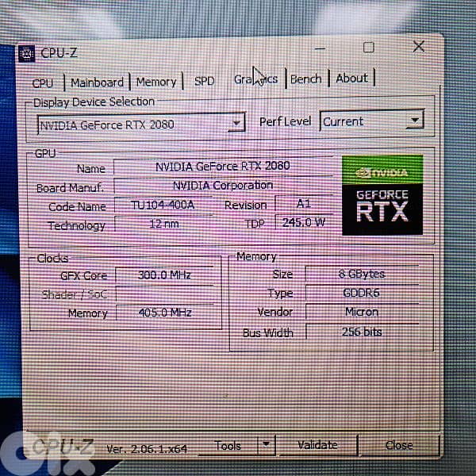
Task: Close CPU-Z with the title bar X
Action: pos(419,47)
